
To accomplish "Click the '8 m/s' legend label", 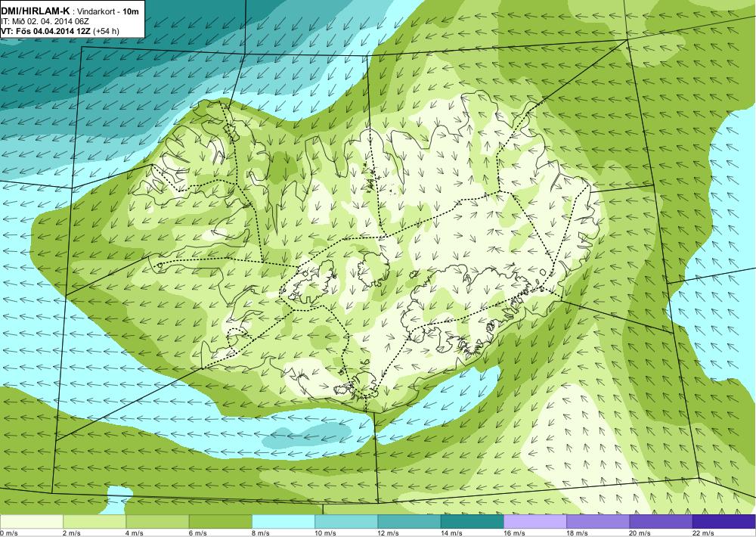I will pos(262,533).
